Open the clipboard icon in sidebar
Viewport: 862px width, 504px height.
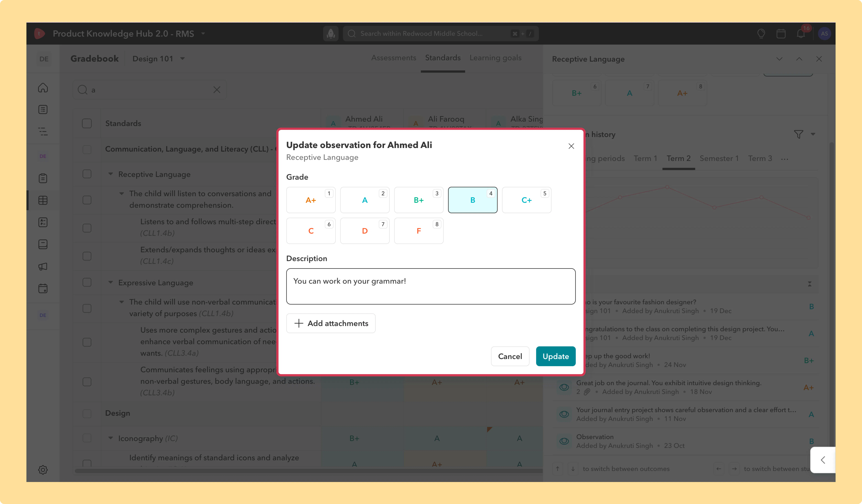click(x=43, y=178)
